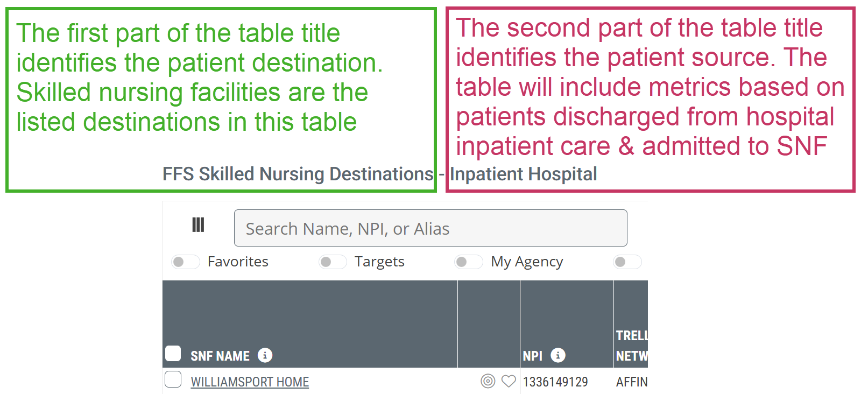Mark Williamsport Home as a target

[488, 381]
